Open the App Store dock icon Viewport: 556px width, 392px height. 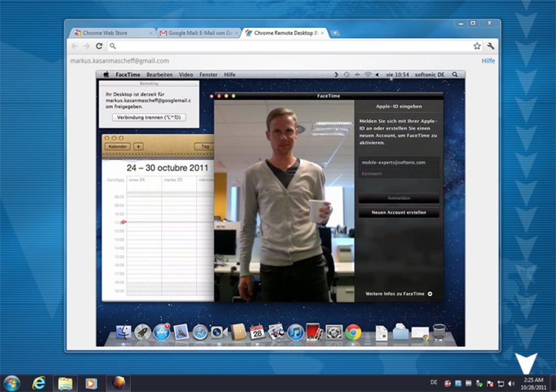pos(162,332)
